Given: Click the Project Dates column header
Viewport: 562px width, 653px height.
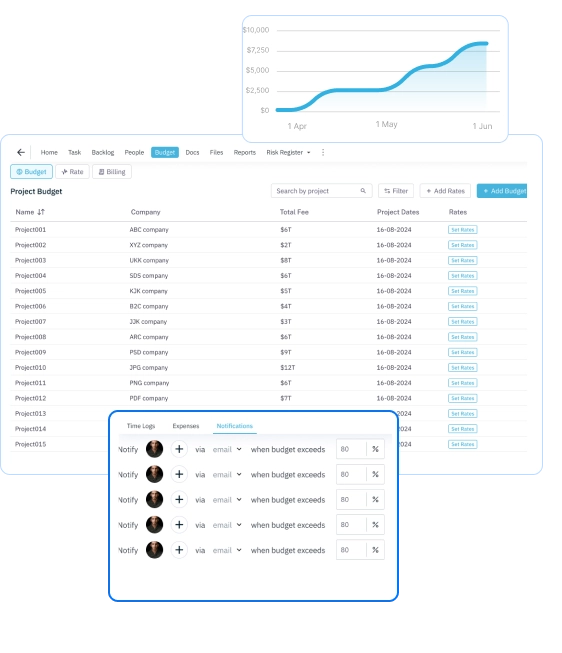Looking at the screenshot, I should click(398, 212).
